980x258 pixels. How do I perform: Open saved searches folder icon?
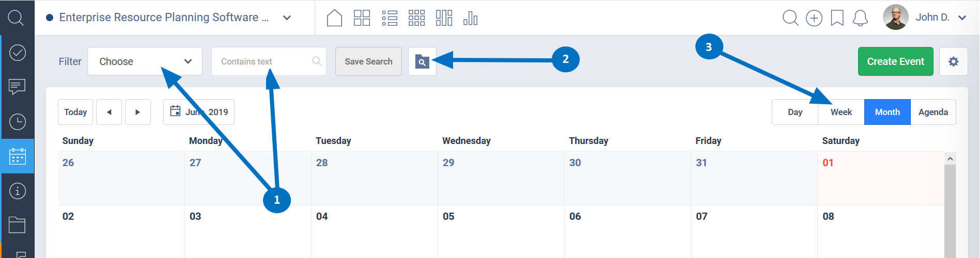(422, 61)
